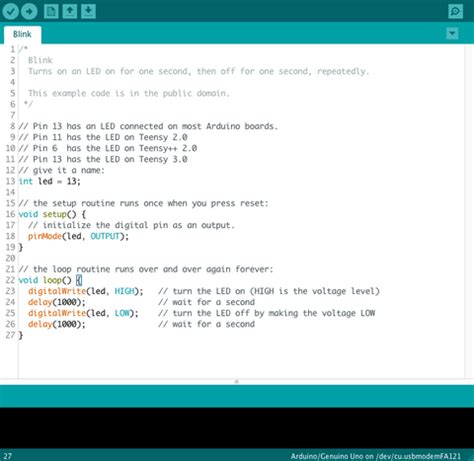This screenshot has width=474, height=461.
Task: Click the first delay(1000) call
Action: (x=57, y=302)
